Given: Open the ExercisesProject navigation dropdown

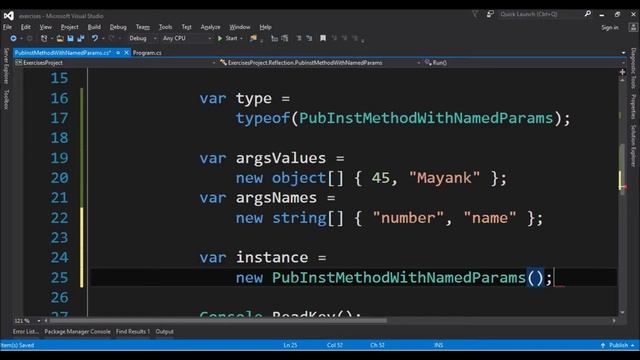Looking at the screenshot, I should [115, 63].
